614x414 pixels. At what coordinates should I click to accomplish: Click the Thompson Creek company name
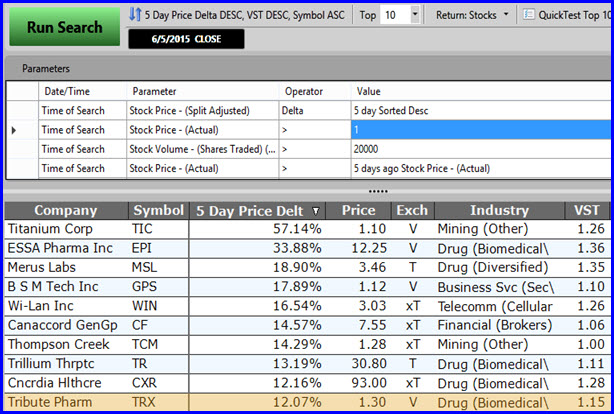(59, 344)
